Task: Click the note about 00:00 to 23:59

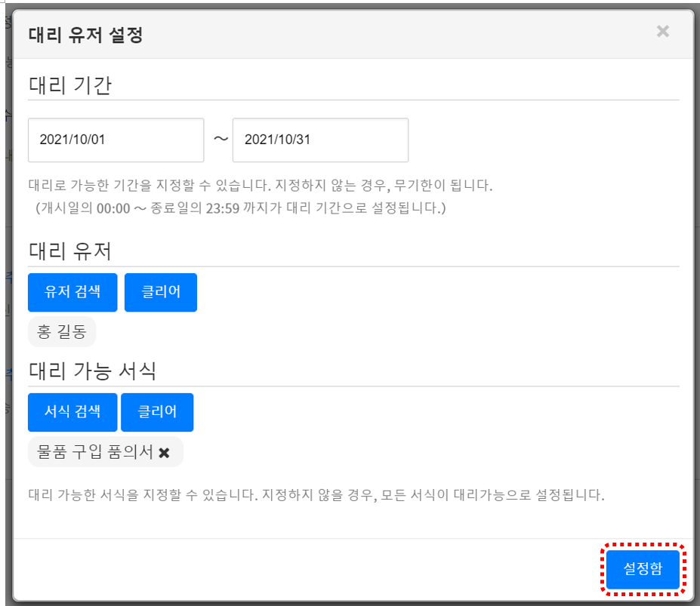Action: (240, 207)
